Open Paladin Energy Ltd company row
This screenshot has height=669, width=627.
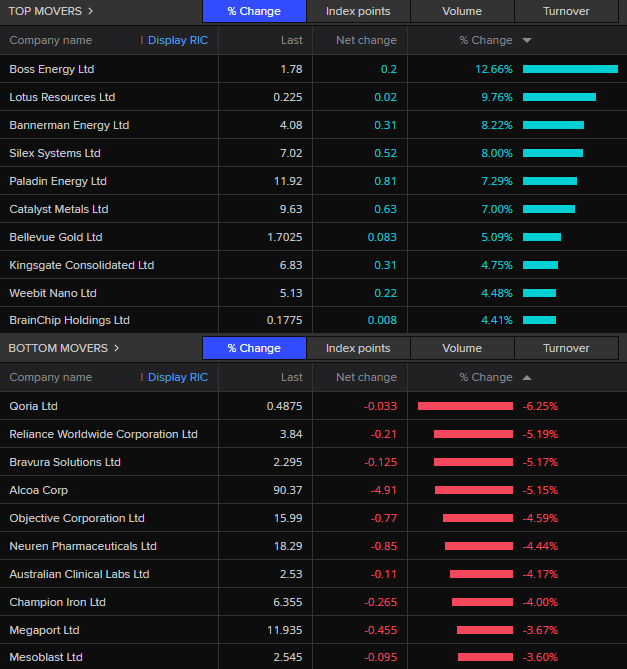click(58, 181)
